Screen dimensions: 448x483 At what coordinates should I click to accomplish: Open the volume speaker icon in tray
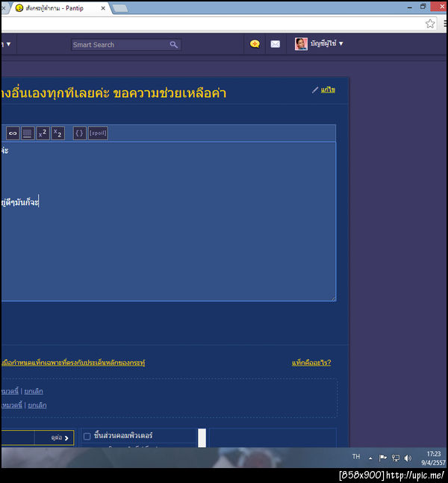(408, 458)
